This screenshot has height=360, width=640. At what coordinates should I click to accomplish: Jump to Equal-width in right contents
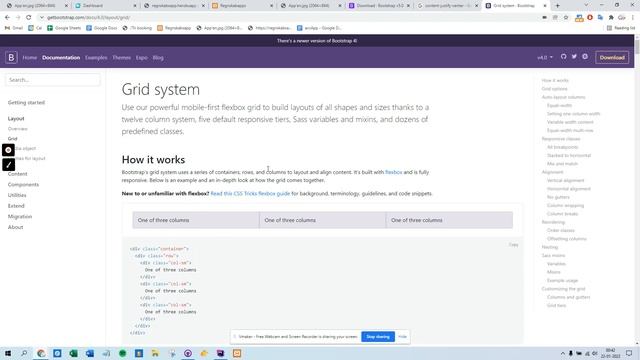point(559,105)
